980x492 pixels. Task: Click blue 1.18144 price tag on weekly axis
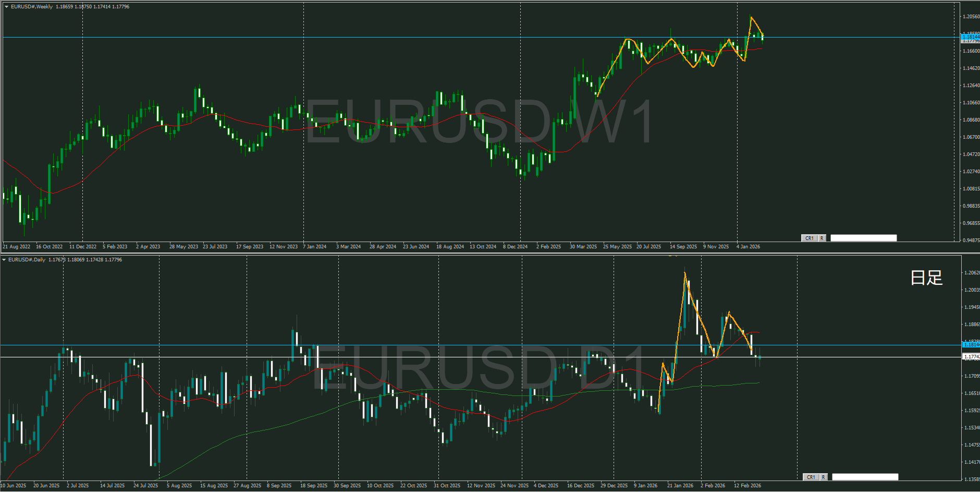pos(970,37)
